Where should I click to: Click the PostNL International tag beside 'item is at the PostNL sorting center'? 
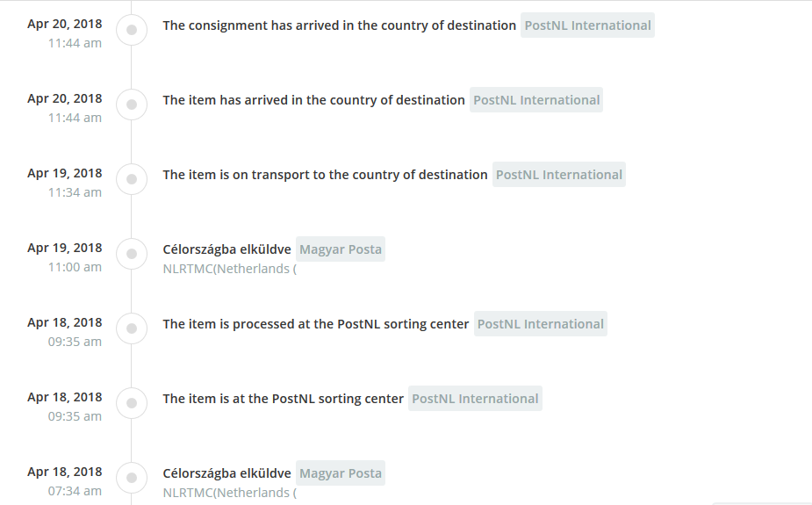pos(475,399)
